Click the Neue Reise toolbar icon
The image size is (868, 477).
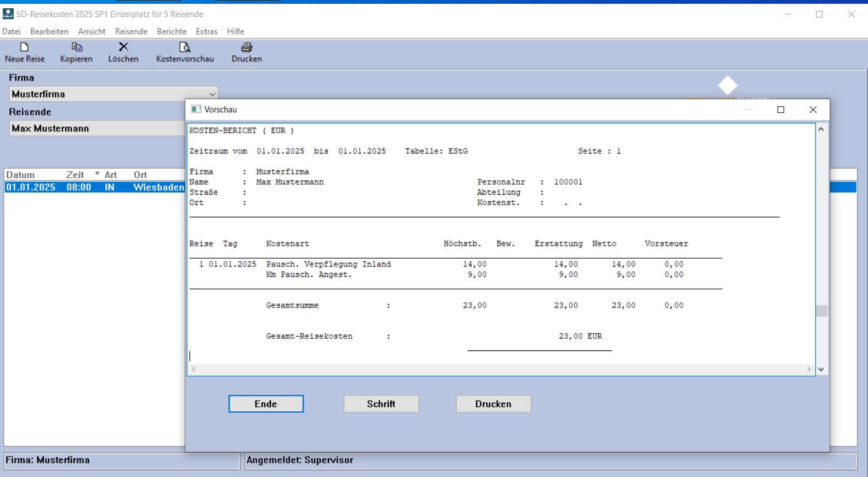pyautogui.click(x=25, y=48)
